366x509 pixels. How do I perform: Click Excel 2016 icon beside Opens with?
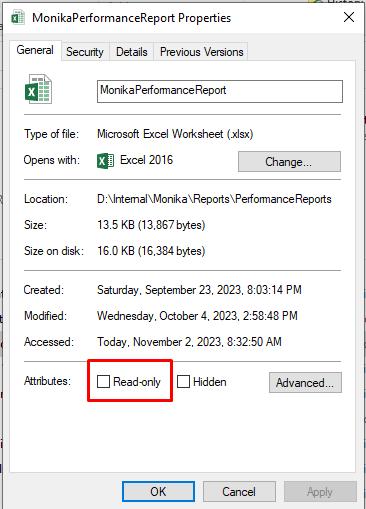(105, 161)
